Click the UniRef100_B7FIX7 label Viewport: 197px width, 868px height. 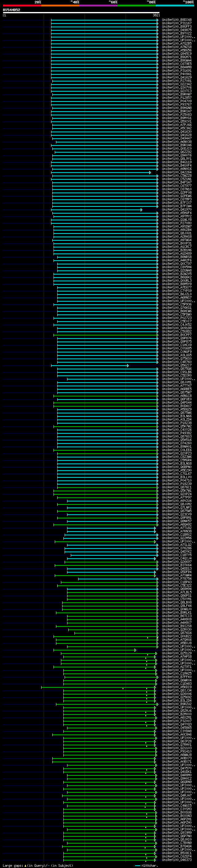(x=176, y=203)
